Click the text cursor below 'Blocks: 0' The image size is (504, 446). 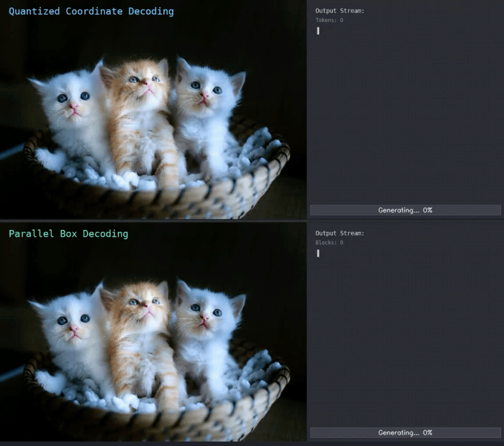click(x=318, y=253)
